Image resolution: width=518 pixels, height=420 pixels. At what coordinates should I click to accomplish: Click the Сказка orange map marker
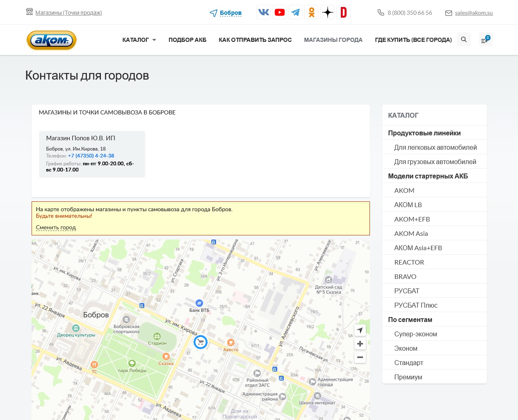166,356
